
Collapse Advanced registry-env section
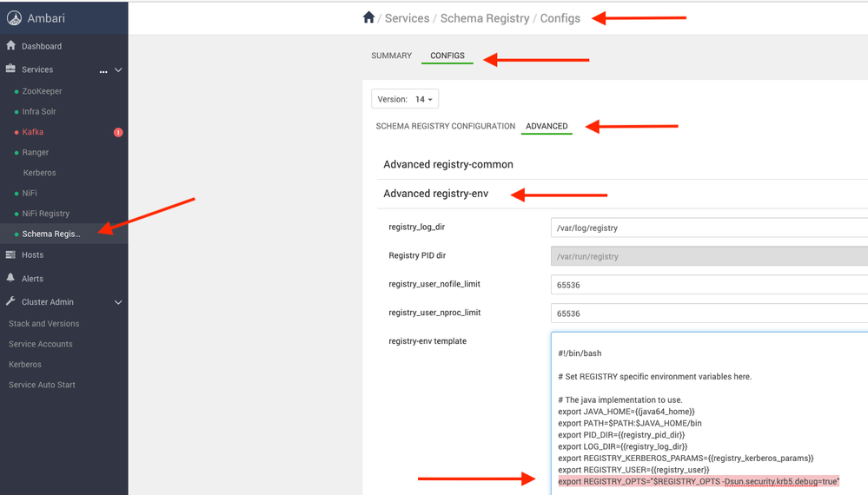435,194
